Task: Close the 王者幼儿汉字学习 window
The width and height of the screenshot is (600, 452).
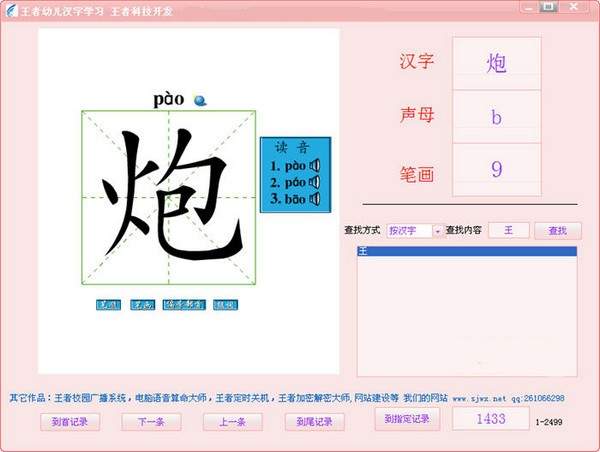Action: (x=573, y=7)
